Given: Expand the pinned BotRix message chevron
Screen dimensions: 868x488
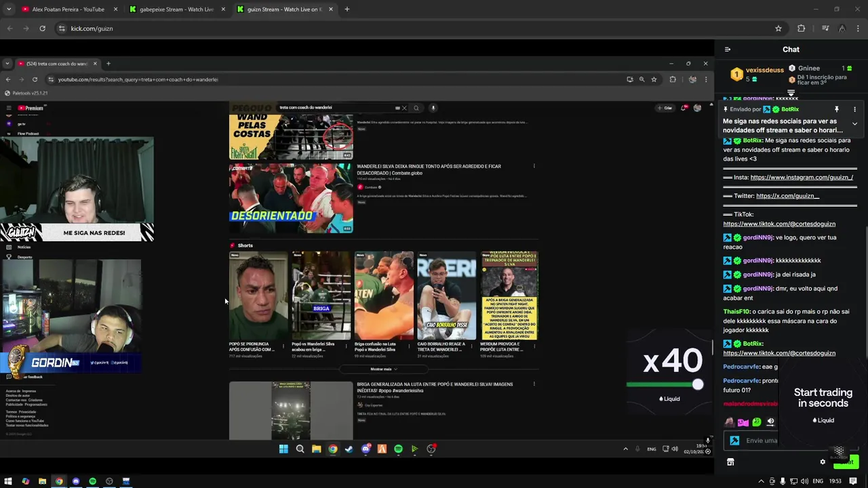Looking at the screenshot, I should click(854, 124).
